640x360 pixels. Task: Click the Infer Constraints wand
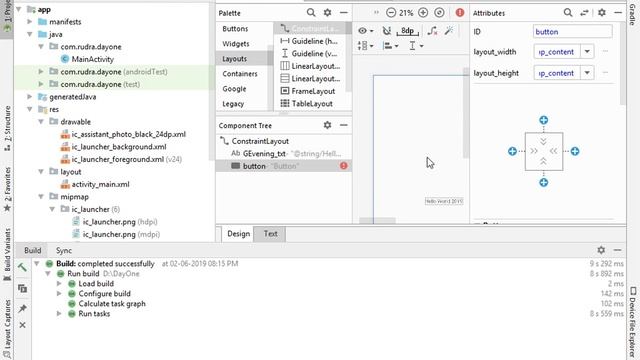point(449,31)
